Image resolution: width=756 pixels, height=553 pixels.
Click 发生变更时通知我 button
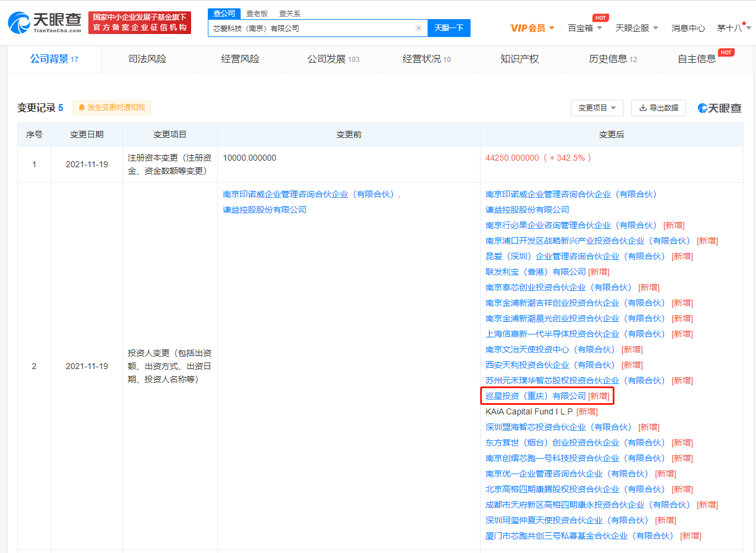[x=112, y=107]
